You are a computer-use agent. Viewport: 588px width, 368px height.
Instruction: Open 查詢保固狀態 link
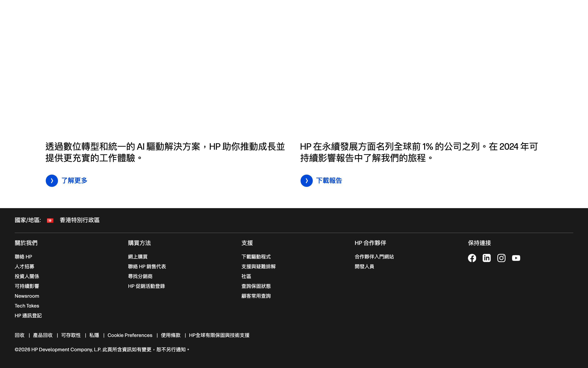point(256,286)
